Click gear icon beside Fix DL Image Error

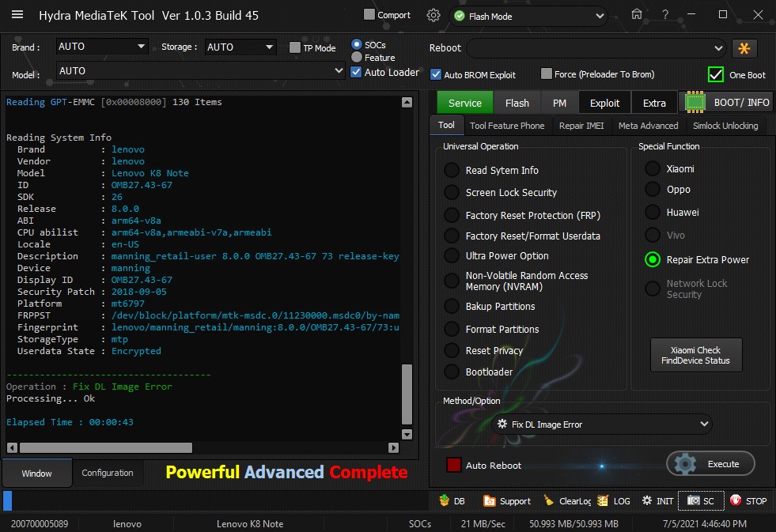[x=502, y=424]
